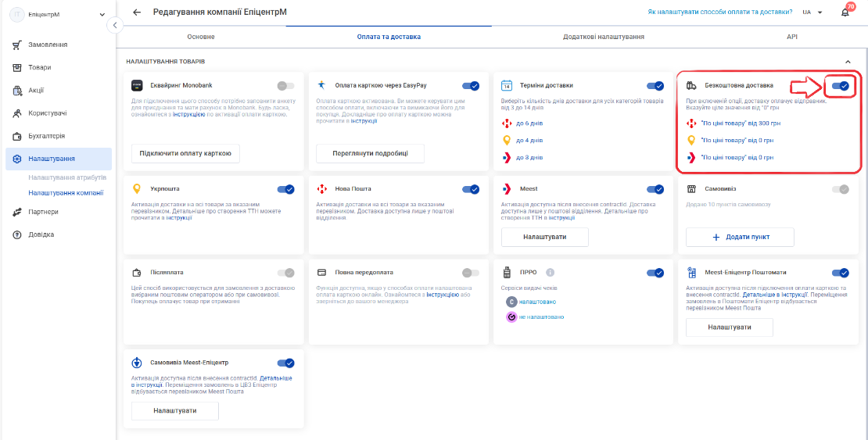Click the Замовлення cart icon in the sidebar
The height and width of the screenshot is (440, 868).
[16, 45]
